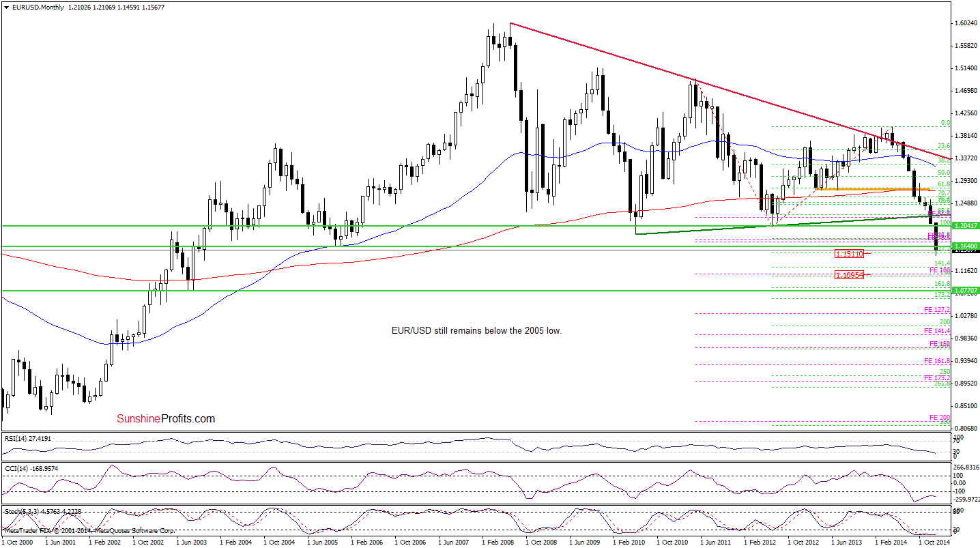Click the 1 Oct 2008 date label
The width and height of the screenshot is (980, 548).
(x=541, y=541)
